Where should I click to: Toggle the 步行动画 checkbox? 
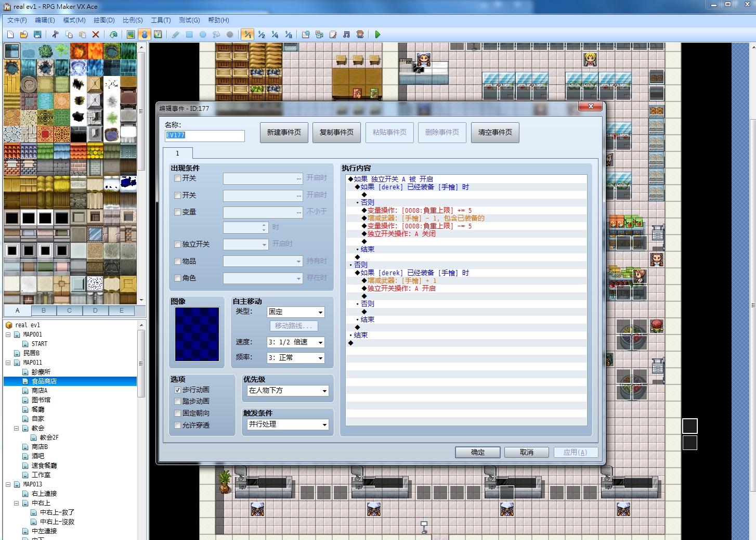coord(178,390)
